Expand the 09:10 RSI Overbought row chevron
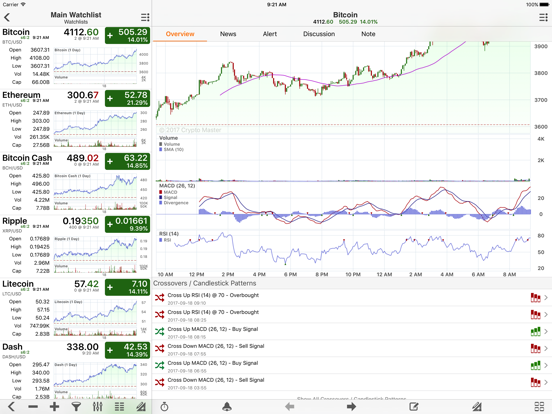Screen dimensions: 552x414 (546, 298)
